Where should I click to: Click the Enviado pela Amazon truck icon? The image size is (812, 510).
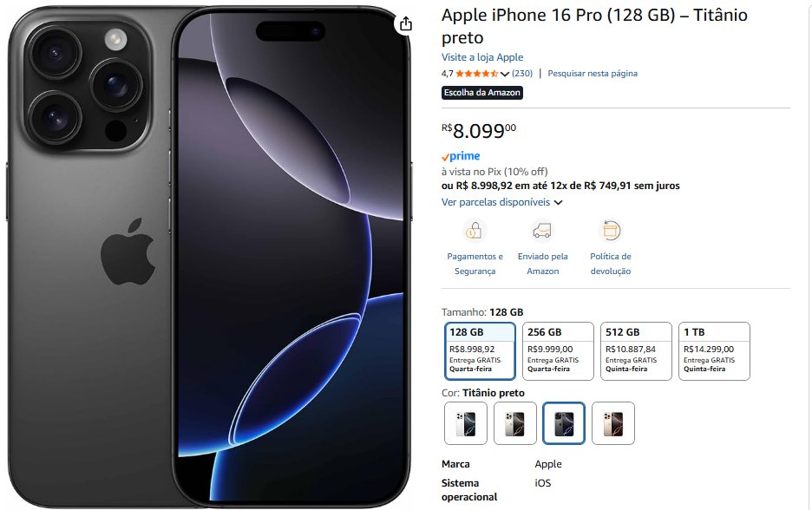pos(542,231)
